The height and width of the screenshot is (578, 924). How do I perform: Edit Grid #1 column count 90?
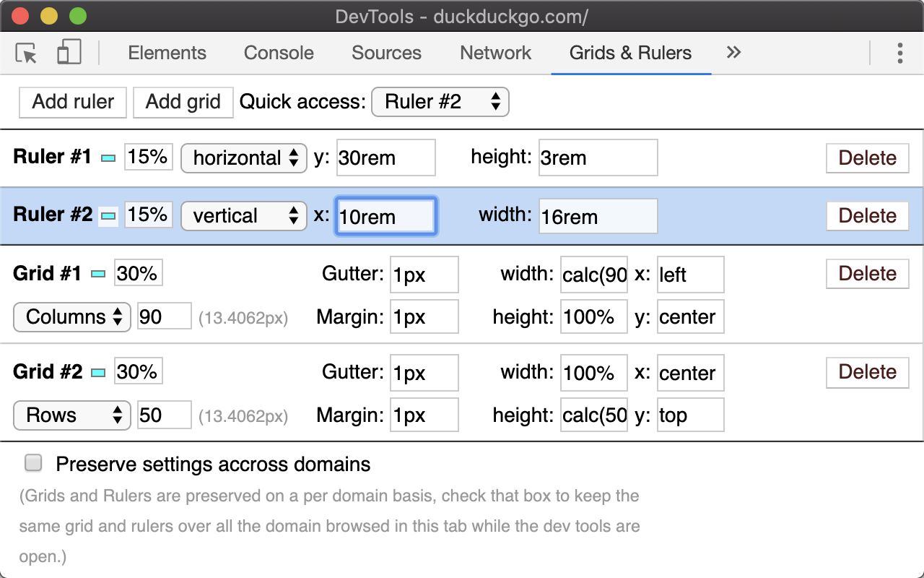[x=165, y=316]
